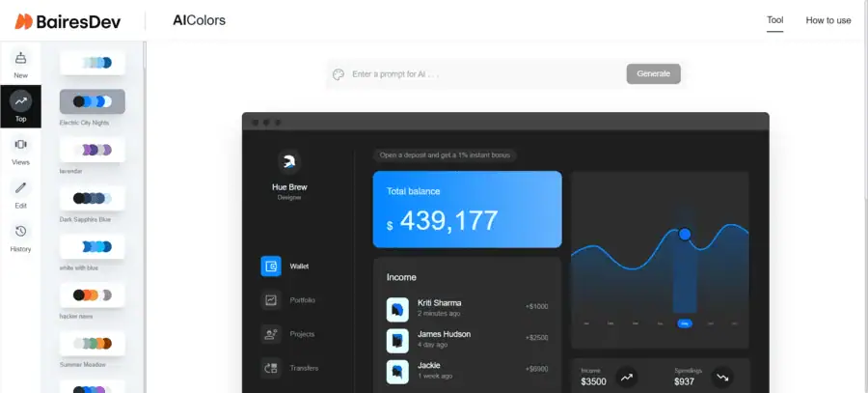Screen dimensions: 868x393
Task: Open the Views icon in sidebar
Action: (x=20, y=145)
